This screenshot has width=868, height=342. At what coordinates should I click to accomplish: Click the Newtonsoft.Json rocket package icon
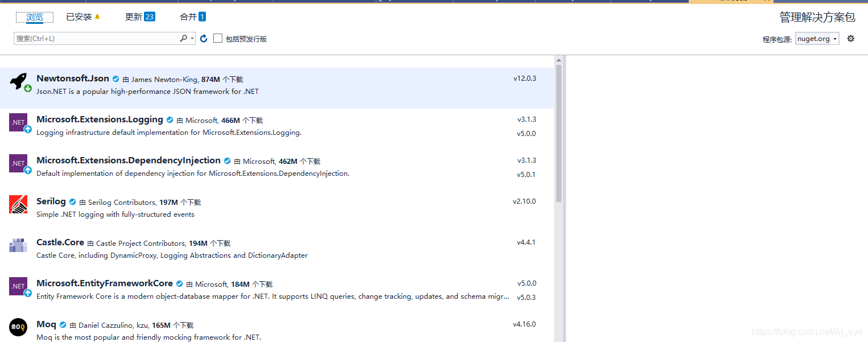tap(18, 81)
